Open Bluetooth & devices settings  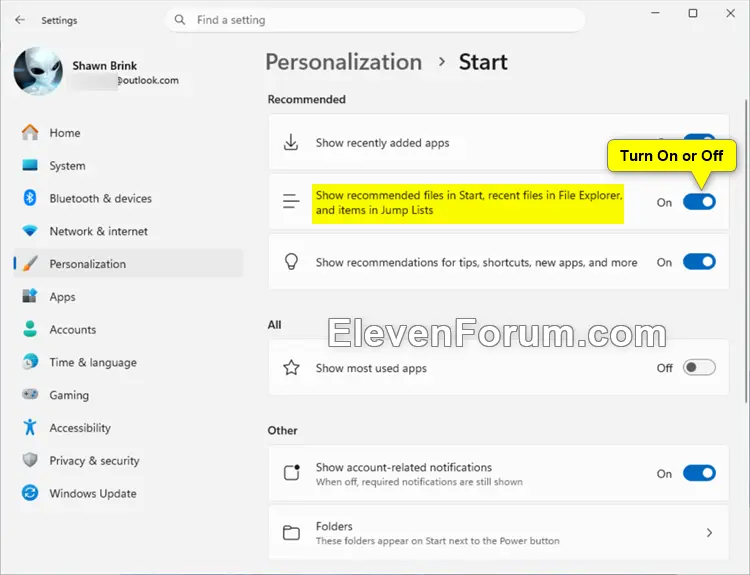[128, 198]
